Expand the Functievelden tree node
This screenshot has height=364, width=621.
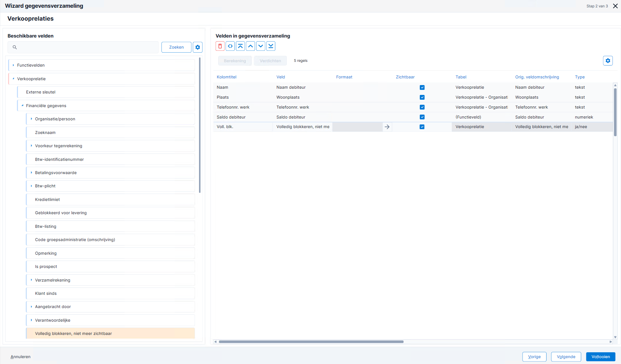click(x=14, y=65)
